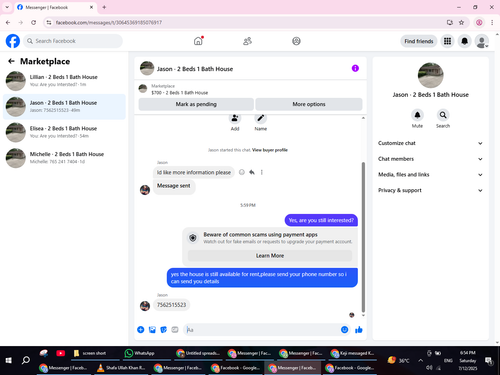
Task: Click the browser address bar URL
Action: (x=109, y=22)
